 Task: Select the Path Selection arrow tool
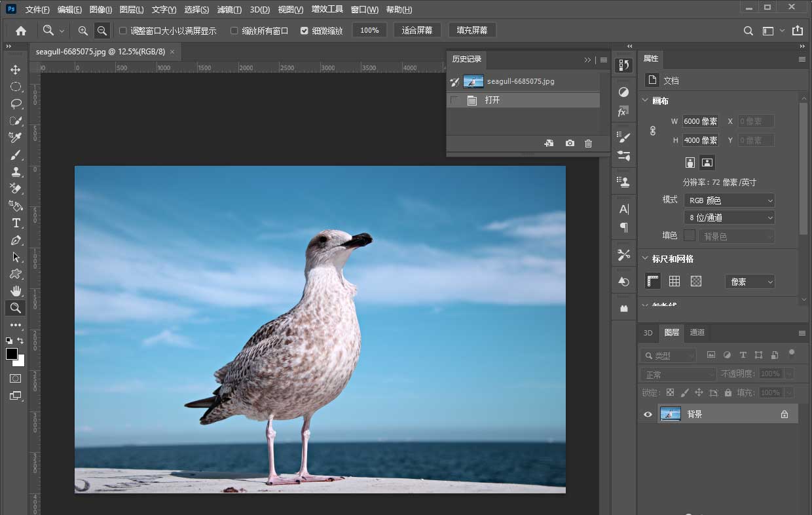16,257
